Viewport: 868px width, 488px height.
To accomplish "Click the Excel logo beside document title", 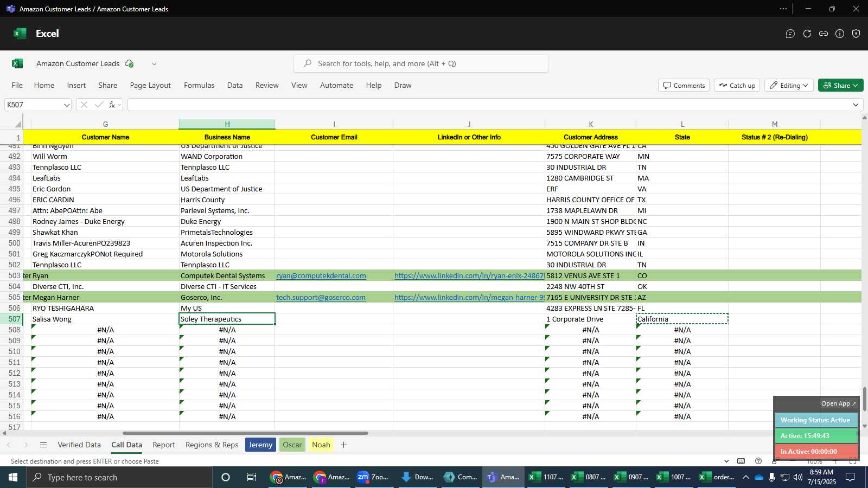I will [17, 63].
